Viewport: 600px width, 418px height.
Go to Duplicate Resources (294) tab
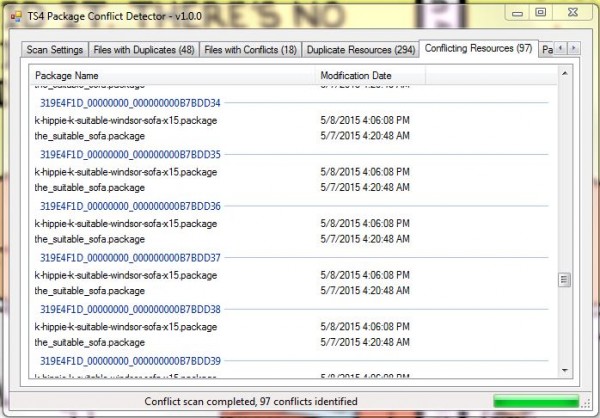pyautogui.click(x=360, y=49)
